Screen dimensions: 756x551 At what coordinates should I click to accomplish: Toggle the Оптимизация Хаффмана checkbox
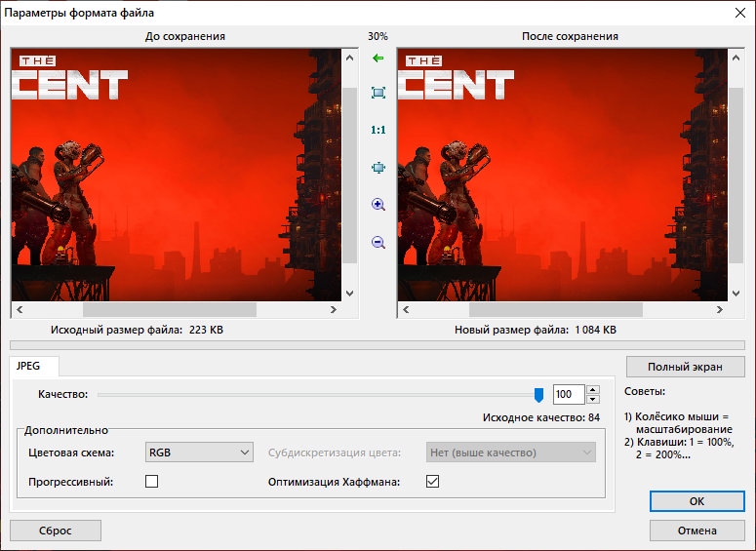pyautogui.click(x=432, y=481)
